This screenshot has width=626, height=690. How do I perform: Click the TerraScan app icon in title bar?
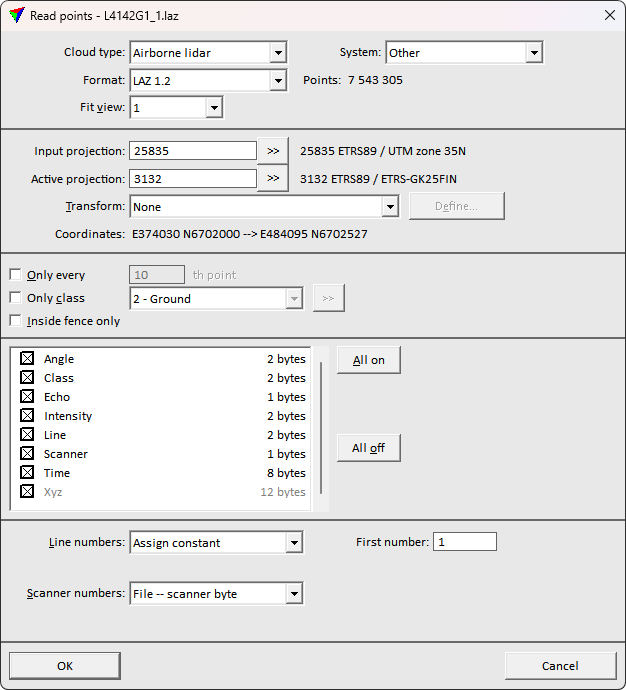pos(17,15)
